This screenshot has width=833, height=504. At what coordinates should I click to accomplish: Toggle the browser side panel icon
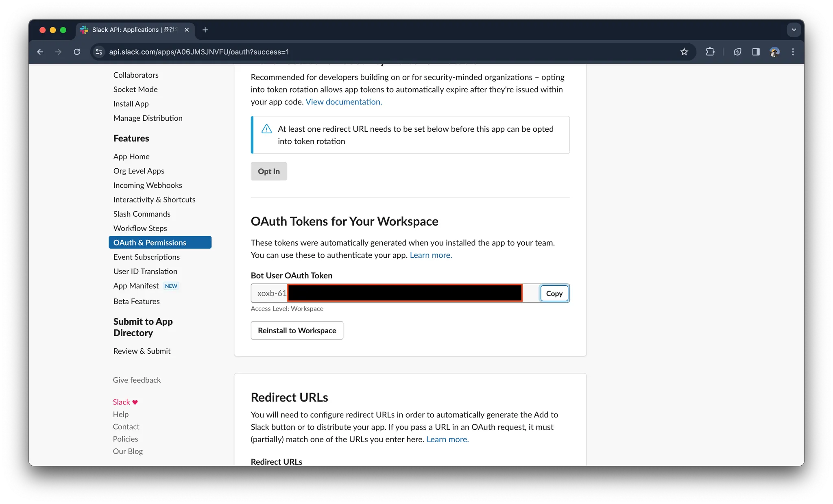(756, 52)
